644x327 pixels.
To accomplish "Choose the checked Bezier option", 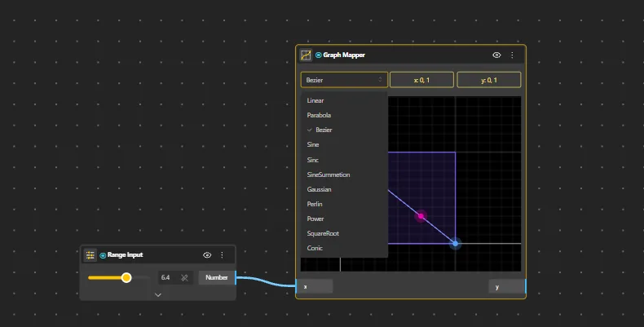I will coord(344,130).
